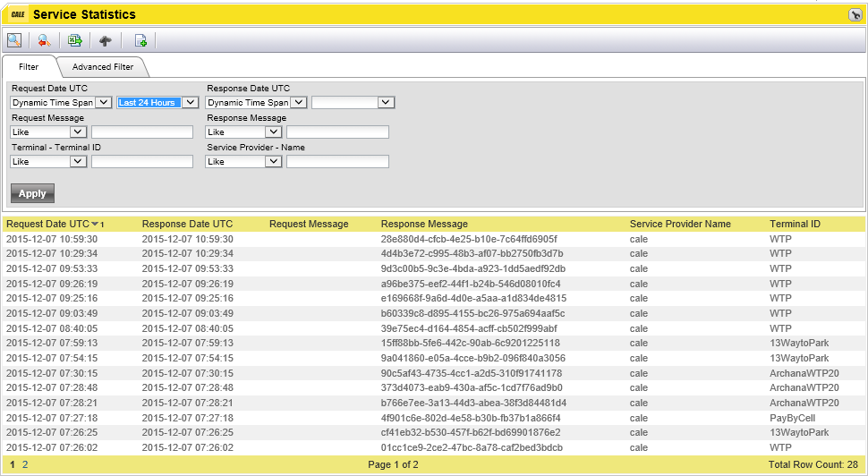Click the CALE logo in header
The width and height of the screenshot is (868, 476).
point(18,14)
